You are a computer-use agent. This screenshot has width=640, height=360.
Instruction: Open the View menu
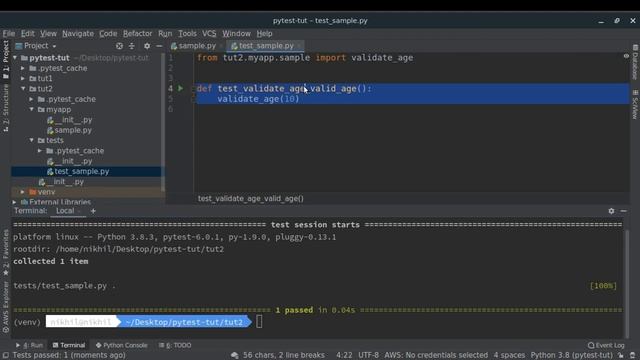(x=48, y=33)
